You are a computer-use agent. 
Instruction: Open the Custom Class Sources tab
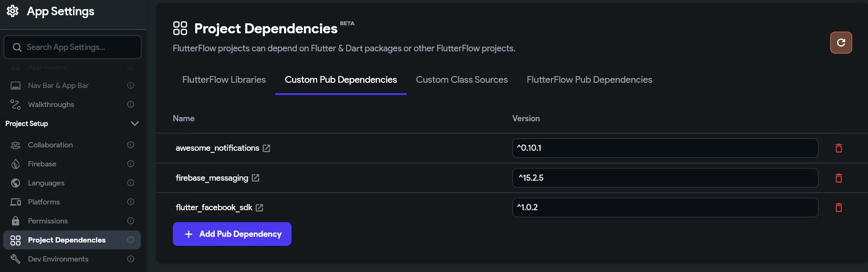462,80
